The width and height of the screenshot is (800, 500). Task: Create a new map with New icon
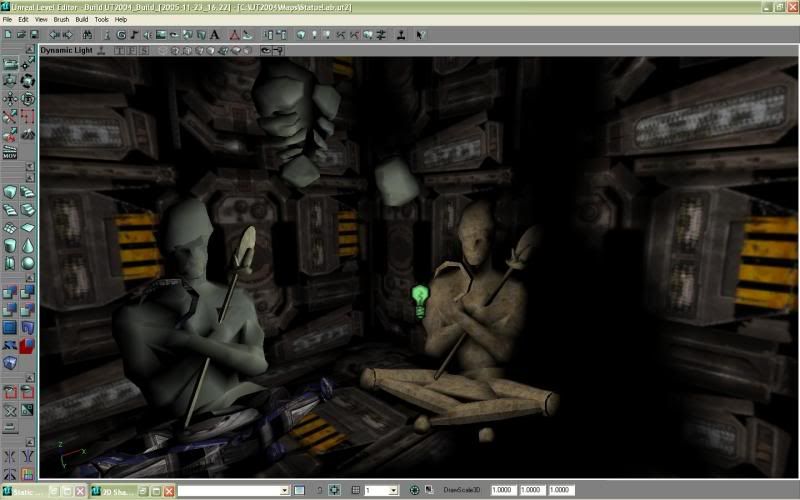point(8,35)
